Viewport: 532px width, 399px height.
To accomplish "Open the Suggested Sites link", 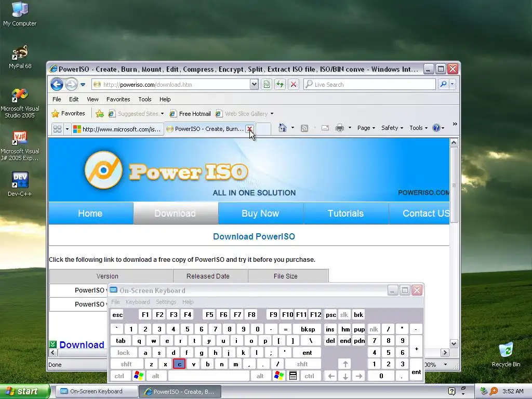I will (x=136, y=114).
